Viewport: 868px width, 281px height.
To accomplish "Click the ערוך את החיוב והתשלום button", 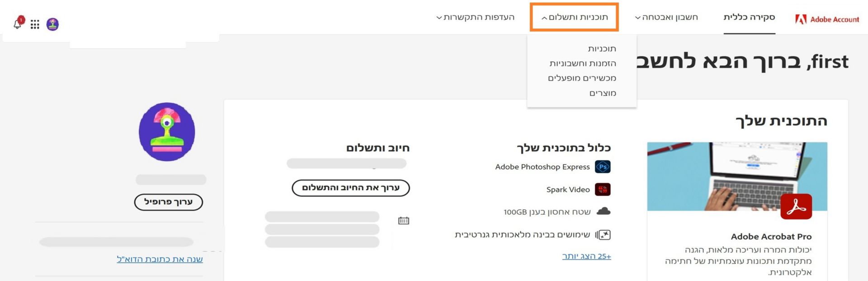I will [351, 188].
